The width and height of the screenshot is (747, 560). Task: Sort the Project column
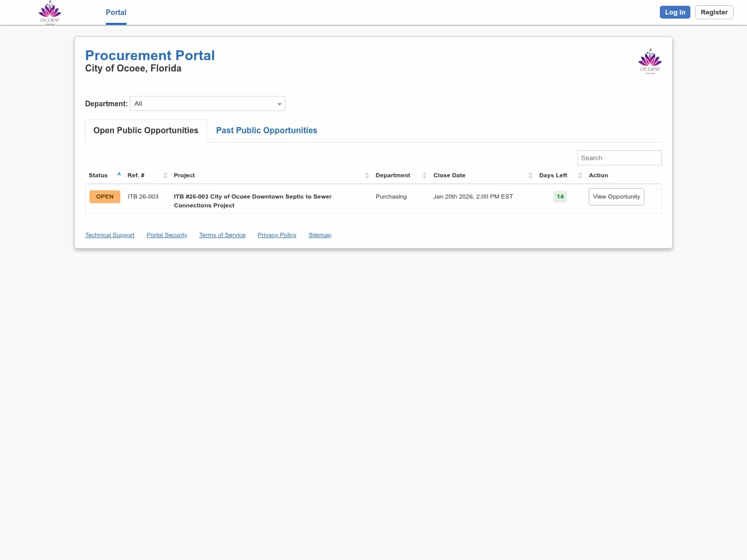[367, 175]
